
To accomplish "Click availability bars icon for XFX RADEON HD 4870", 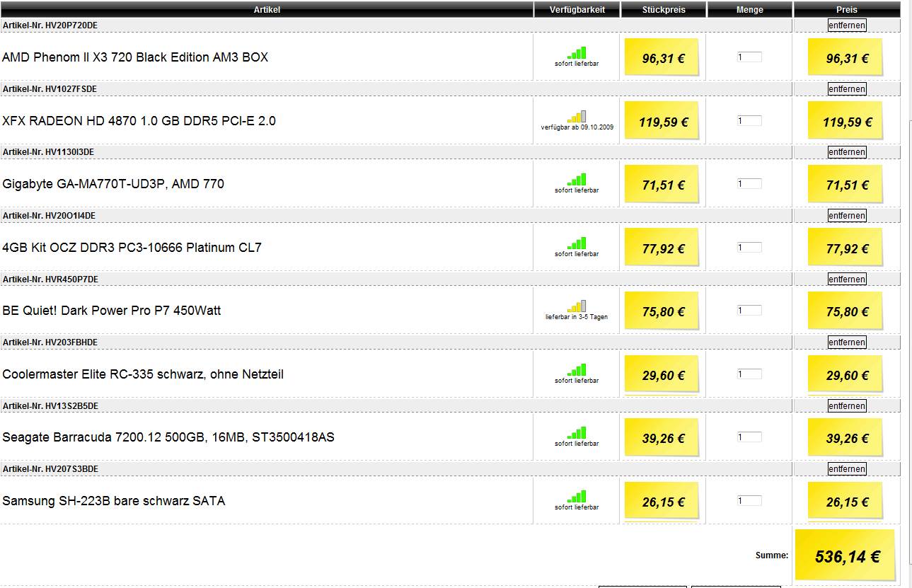I will (577, 117).
